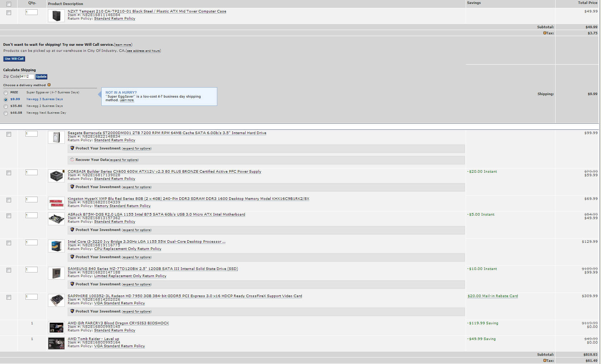The image size is (601, 364).
Task: Click the shield icon under SAMSUNG 840 SSD
Action: pyautogui.click(x=72, y=284)
